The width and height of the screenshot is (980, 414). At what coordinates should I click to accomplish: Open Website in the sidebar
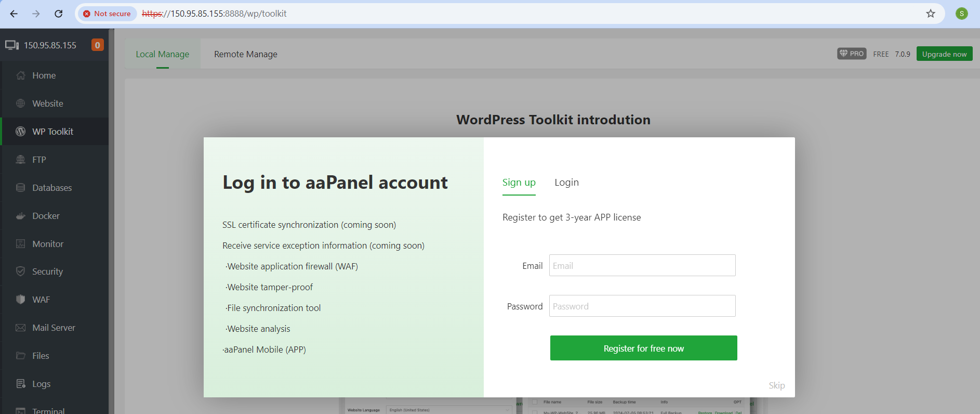point(48,103)
